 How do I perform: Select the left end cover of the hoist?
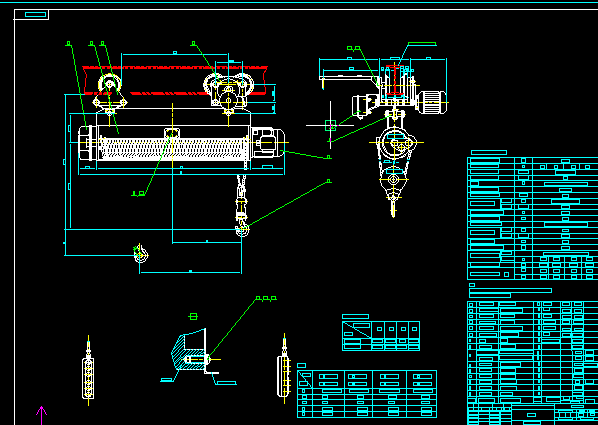(87, 142)
